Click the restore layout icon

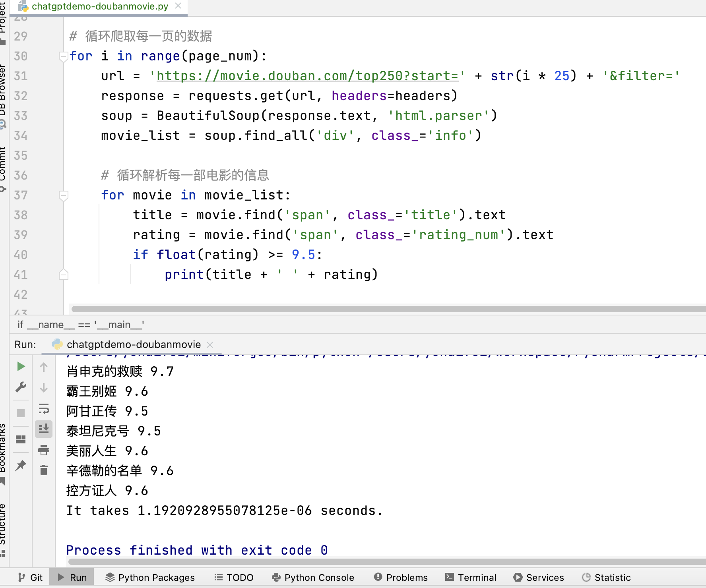tap(21, 439)
